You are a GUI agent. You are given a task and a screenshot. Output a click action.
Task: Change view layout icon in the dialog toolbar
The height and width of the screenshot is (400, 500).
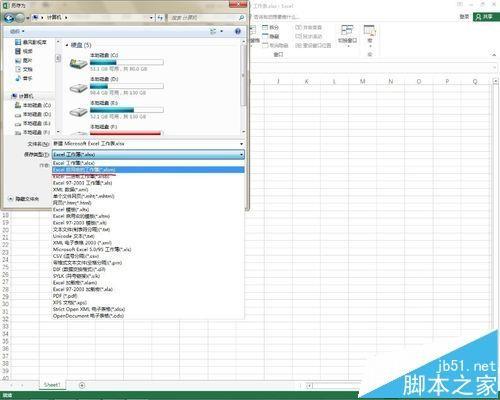click(x=213, y=31)
